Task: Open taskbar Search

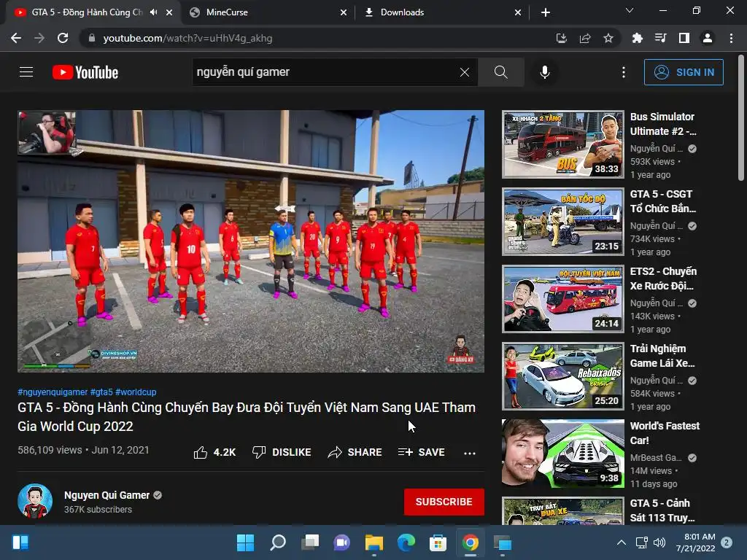Action: click(278, 542)
